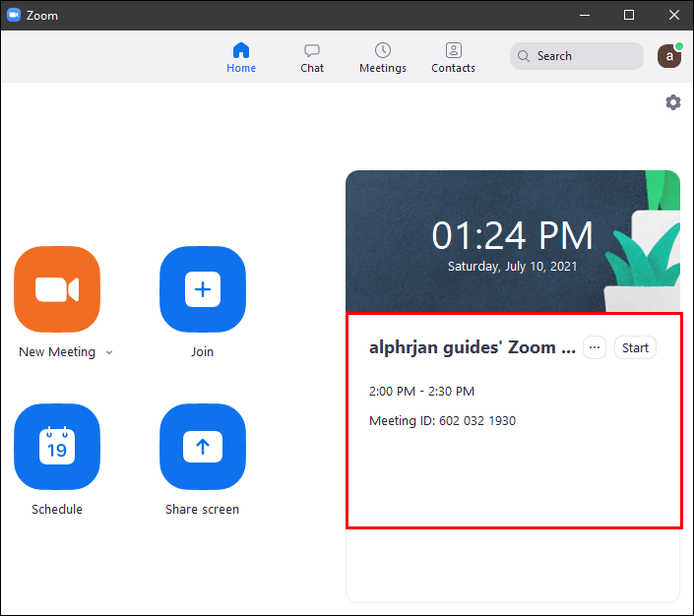The width and height of the screenshot is (694, 616).
Task: Switch to the Home tab
Action: coord(241,57)
